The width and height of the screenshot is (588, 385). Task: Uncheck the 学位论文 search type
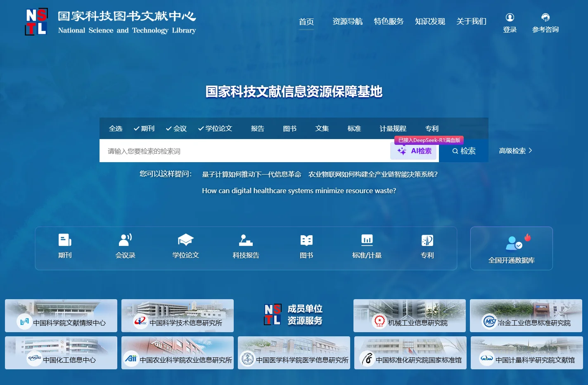[x=215, y=128]
